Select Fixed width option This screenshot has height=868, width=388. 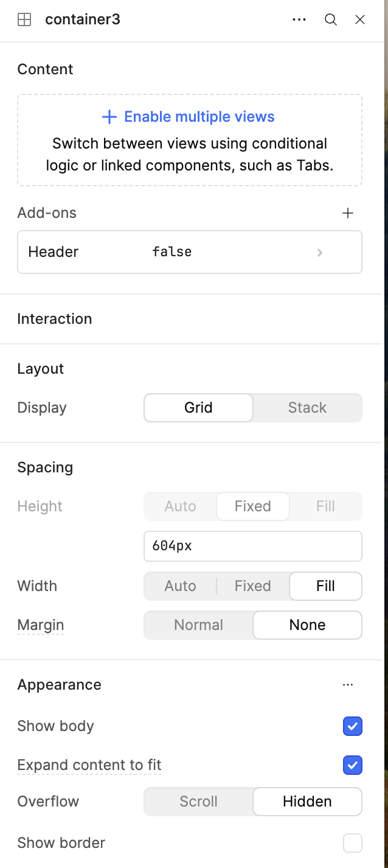pyautogui.click(x=252, y=586)
